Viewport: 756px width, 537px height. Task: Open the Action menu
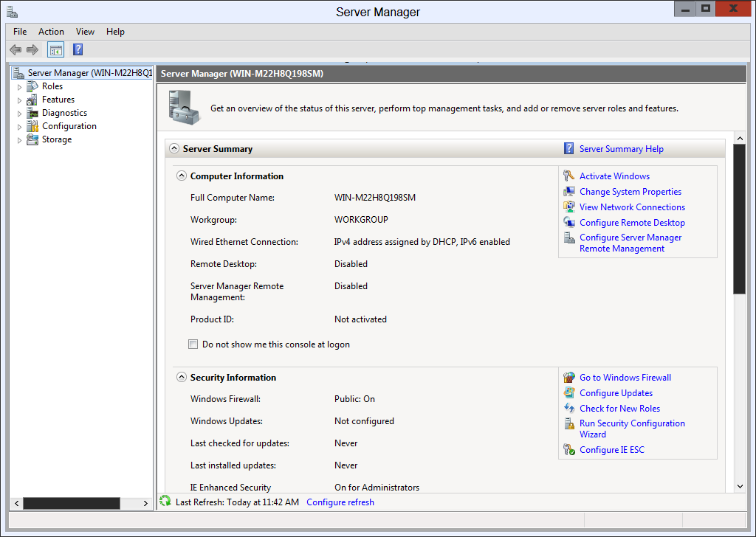coord(51,32)
